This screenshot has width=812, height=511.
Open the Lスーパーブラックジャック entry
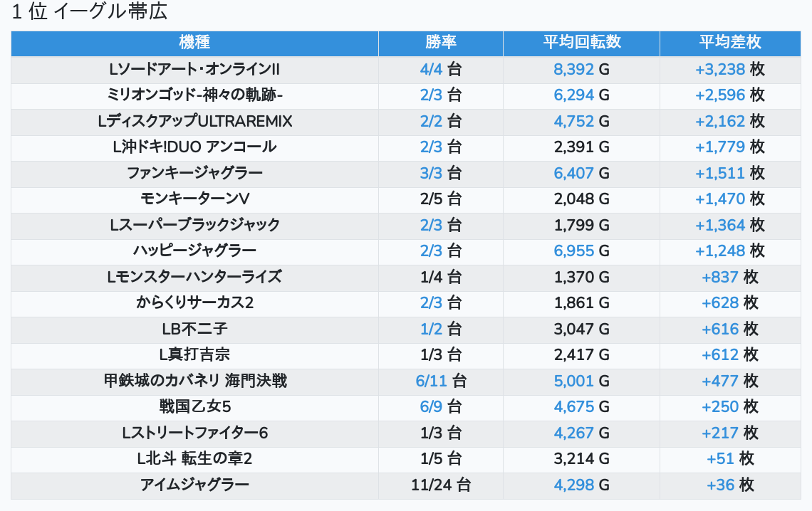point(194,225)
